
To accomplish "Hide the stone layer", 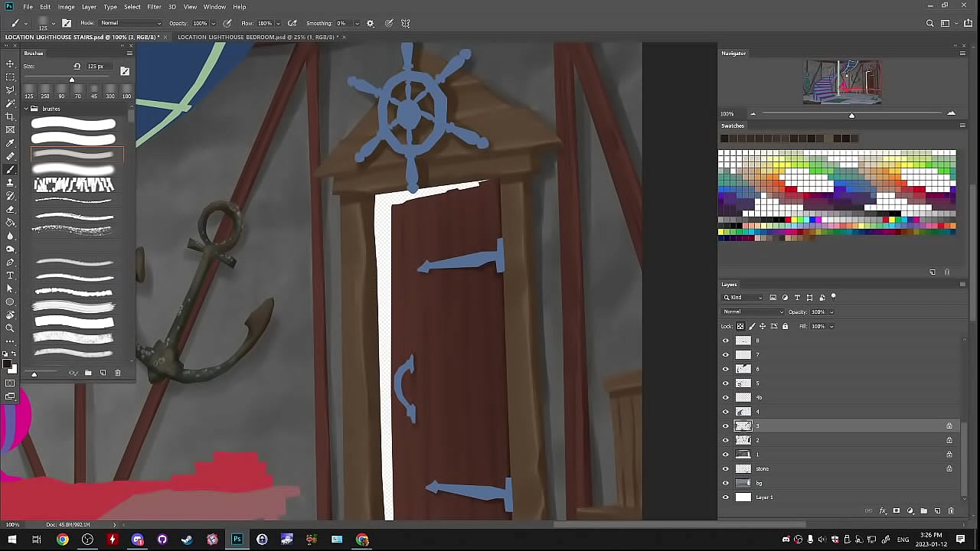I will (x=726, y=468).
